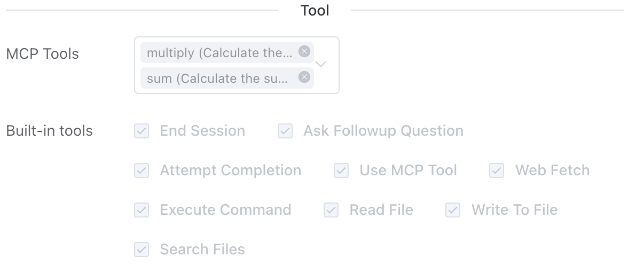Remove the sum tool tag
The height and width of the screenshot is (280, 644).
click(304, 77)
